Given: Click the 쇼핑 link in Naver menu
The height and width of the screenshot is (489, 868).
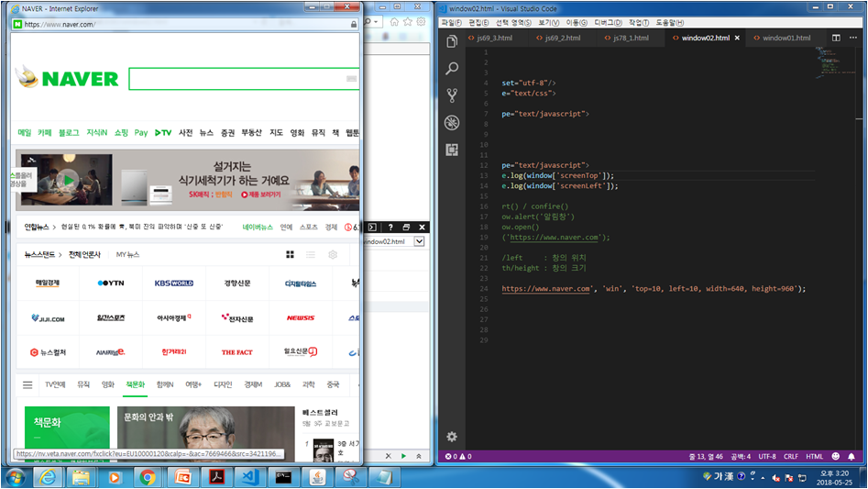Looking at the screenshot, I should 121,132.
